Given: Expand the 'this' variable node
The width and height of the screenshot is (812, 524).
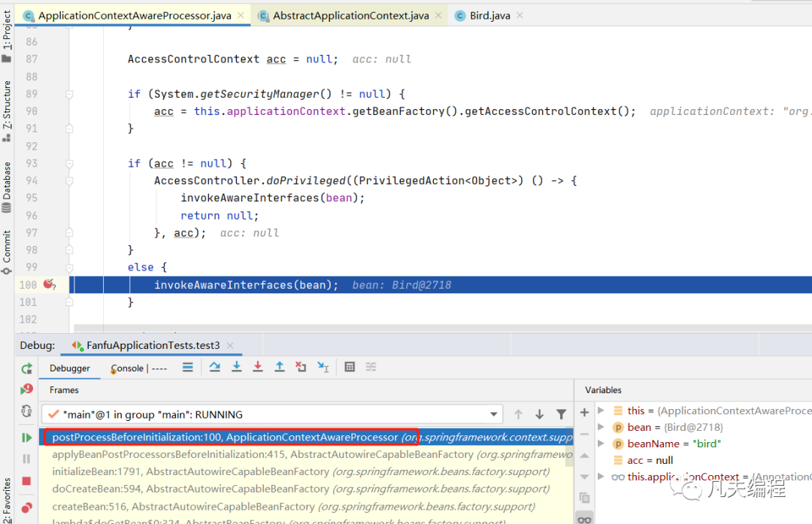Looking at the screenshot, I should pos(601,410).
